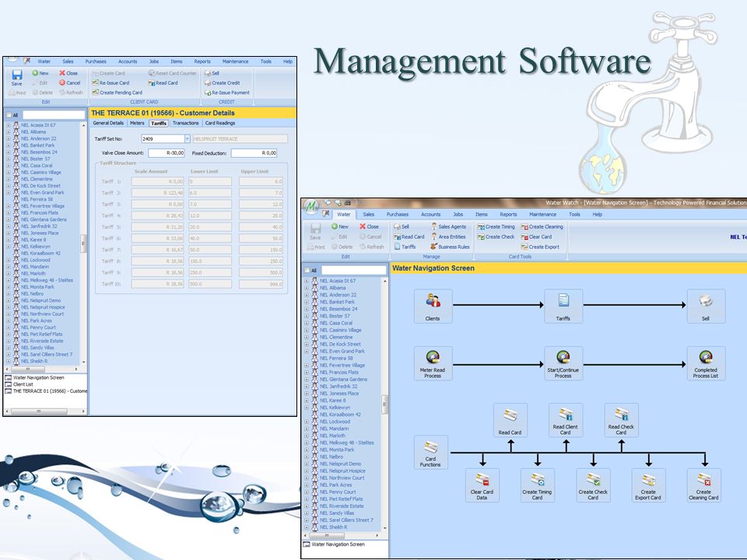The image size is (747, 560).
Task: Click Business Rules in Manage group
Action: 450,247
